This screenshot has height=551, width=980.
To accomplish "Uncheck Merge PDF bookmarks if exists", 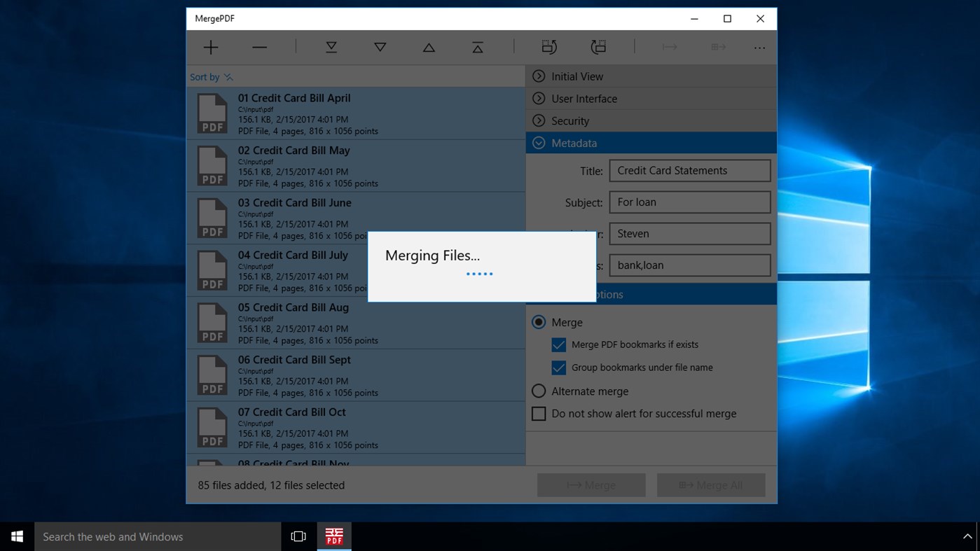I will click(558, 344).
